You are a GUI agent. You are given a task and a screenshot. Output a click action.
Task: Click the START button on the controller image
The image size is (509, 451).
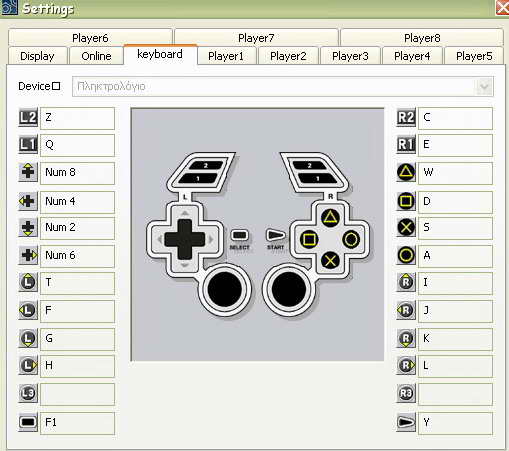tap(275, 235)
